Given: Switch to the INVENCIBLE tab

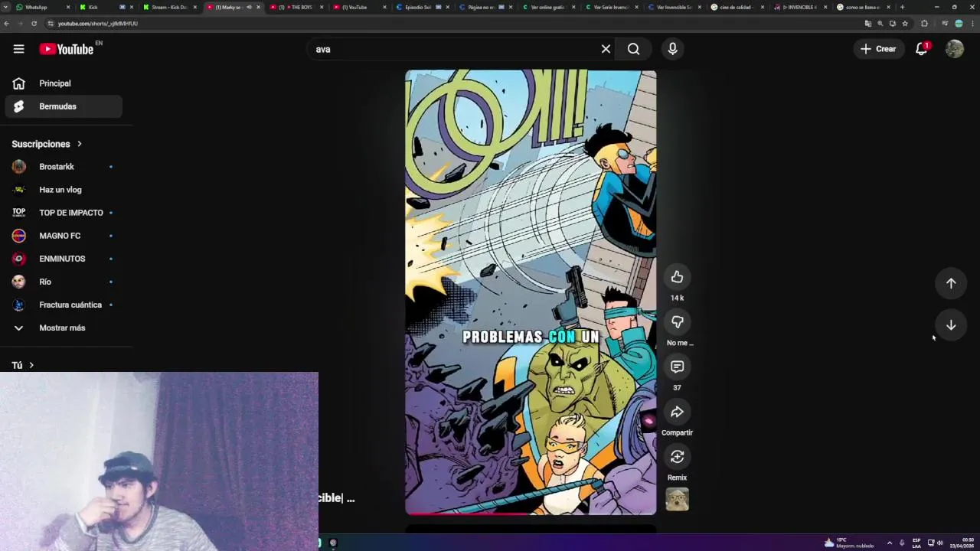Looking at the screenshot, I should [799, 7].
